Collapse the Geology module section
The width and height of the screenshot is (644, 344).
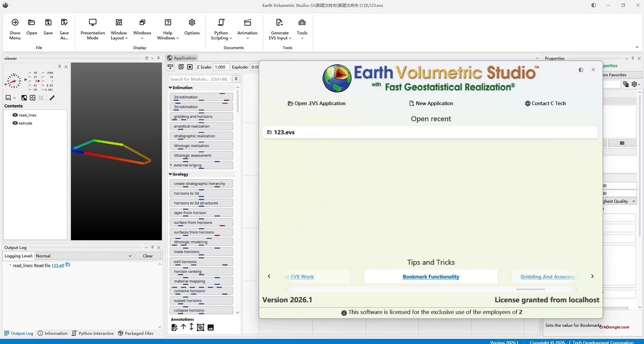coord(170,174)
